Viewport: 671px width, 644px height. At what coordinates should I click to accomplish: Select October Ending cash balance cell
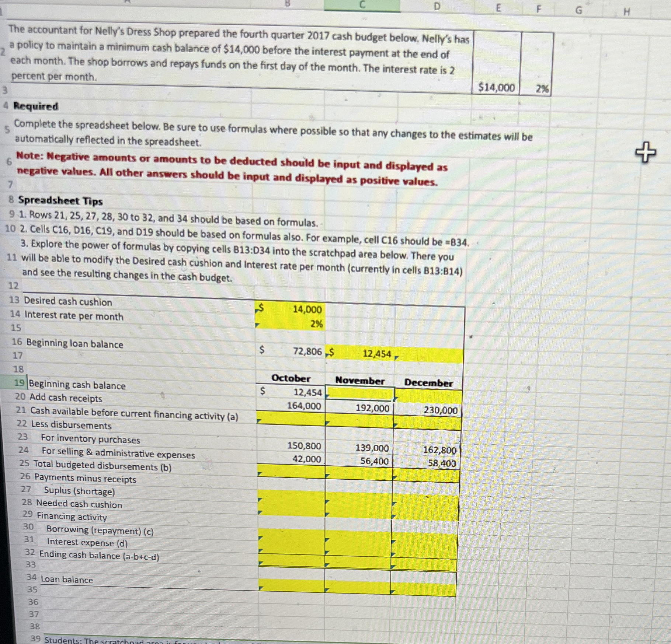[x=291, y=561]
